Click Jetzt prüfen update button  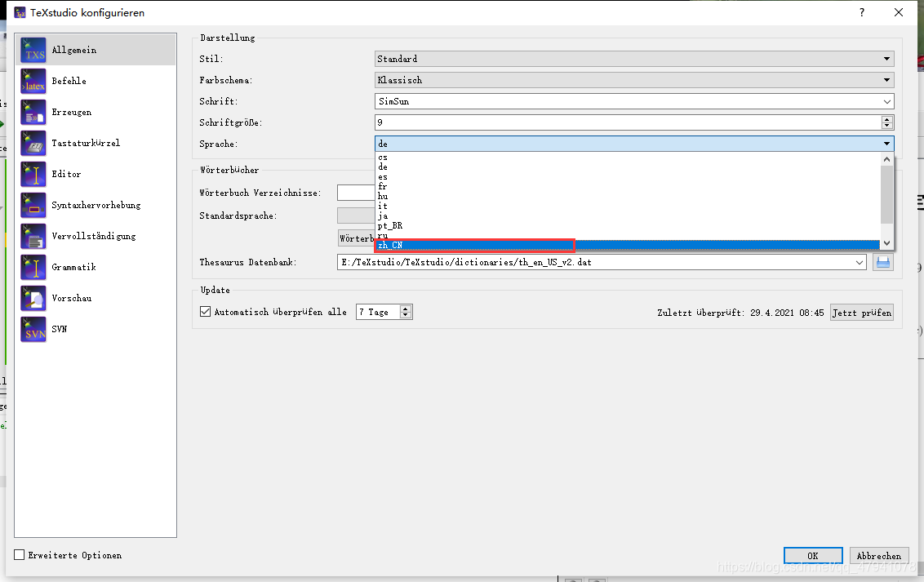pos(861,312)
